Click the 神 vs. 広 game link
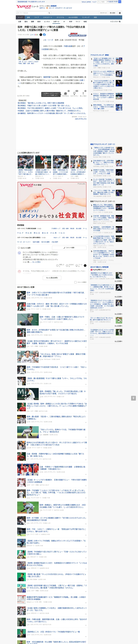Image resolution: width=138 pixels, height=644 pixels. [x=37, y=233]
